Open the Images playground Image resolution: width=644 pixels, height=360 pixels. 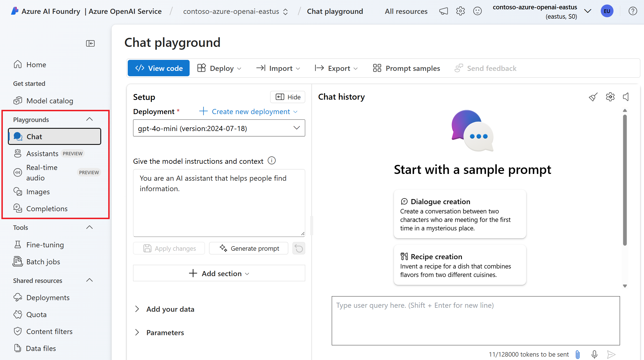38,192
